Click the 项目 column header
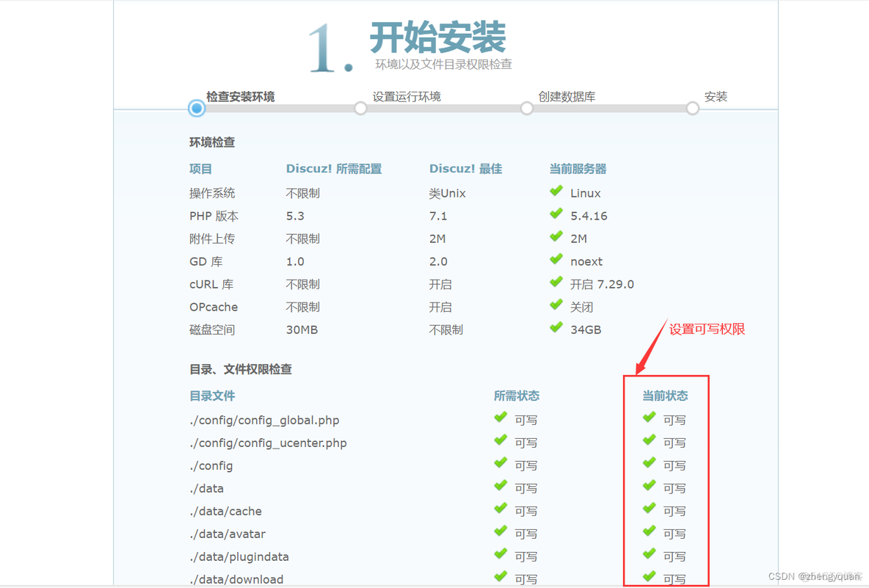The width and height of the screenshot is (869, 588). (x=200, y=169)
